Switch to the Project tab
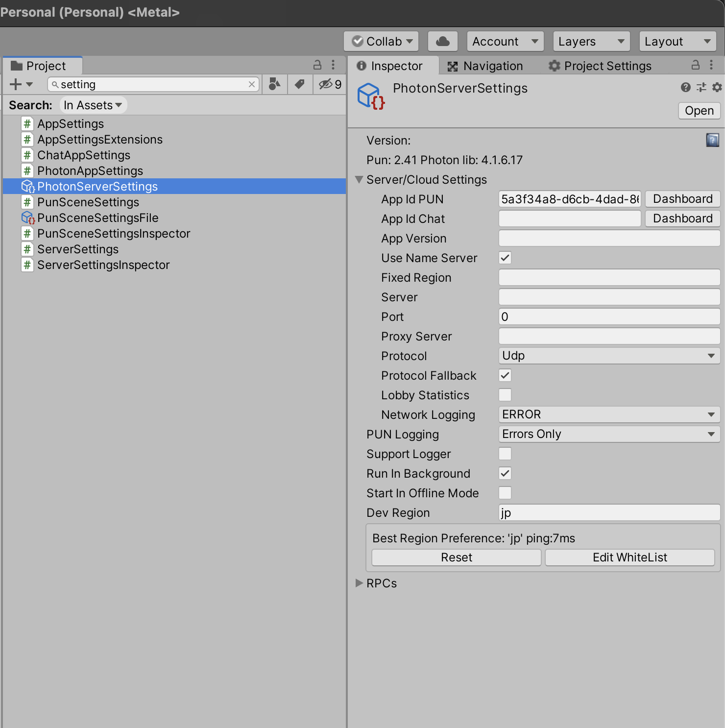This screenshot has width=725, height=728. 43,66
